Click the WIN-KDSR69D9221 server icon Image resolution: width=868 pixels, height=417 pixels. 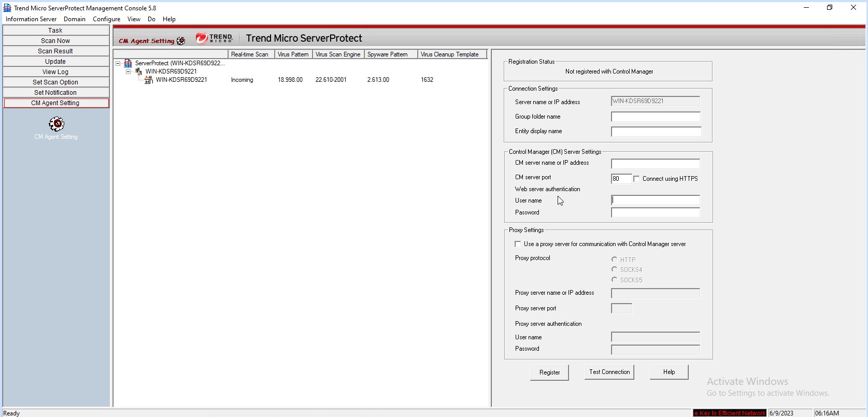click(x=149, y=80)
